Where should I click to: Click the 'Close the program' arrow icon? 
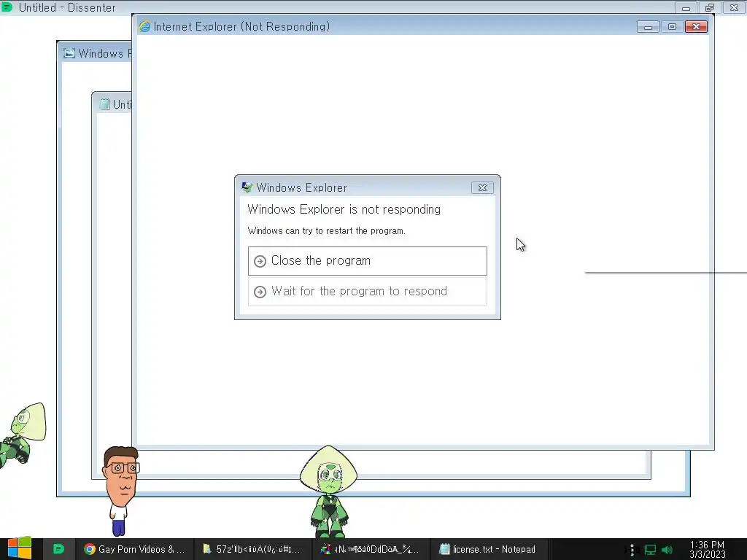(x=260, y=261)
